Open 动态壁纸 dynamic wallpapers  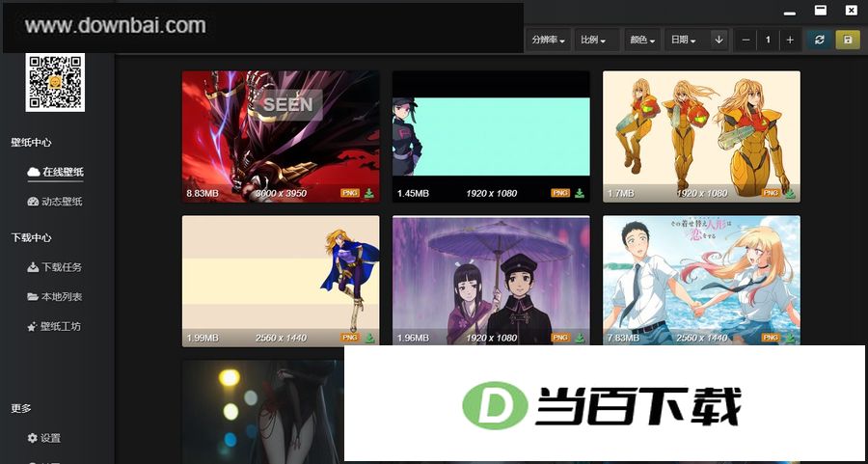[55, 202]
